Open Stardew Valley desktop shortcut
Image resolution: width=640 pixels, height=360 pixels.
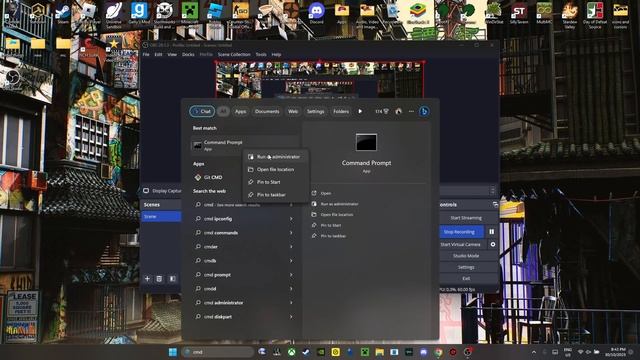click(569, 15)
